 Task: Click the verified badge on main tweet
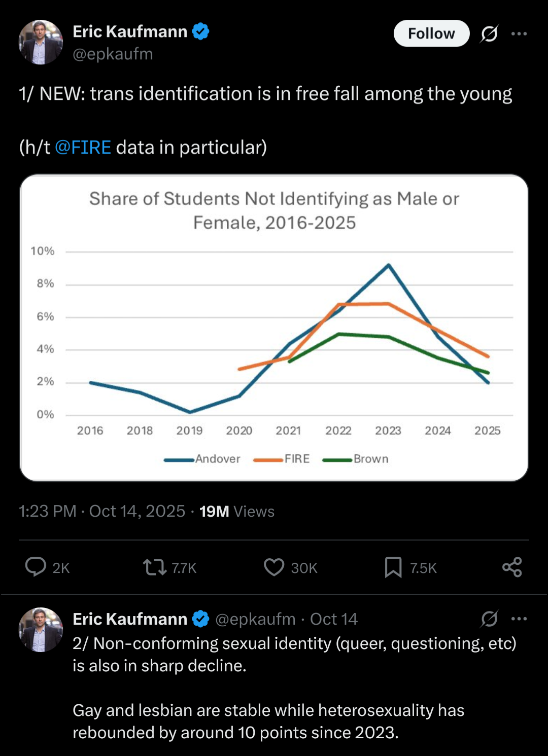tap(201, 31)
